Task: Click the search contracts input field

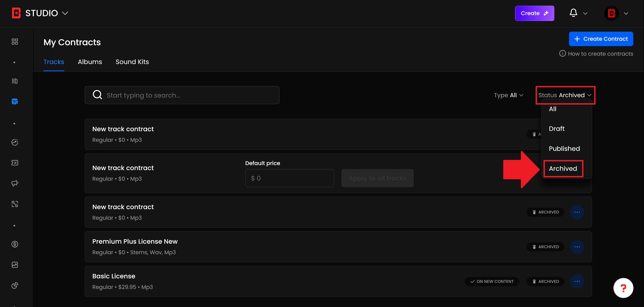Action: click(182, 95)
